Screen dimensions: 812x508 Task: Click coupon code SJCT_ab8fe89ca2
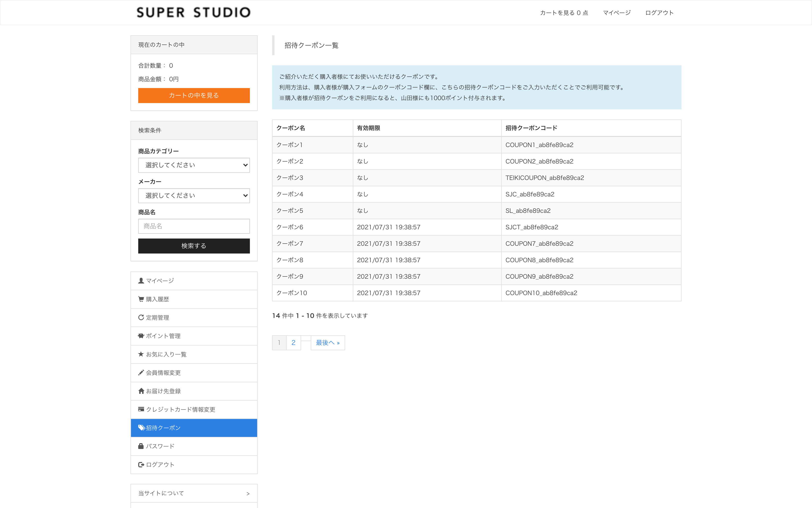(532, 227)
